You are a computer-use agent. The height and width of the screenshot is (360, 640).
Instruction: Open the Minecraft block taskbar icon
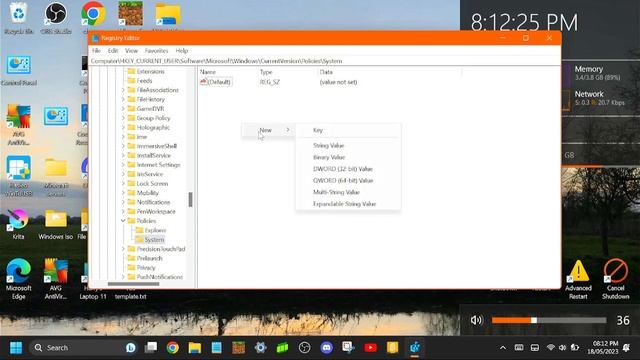pos(238,348)
